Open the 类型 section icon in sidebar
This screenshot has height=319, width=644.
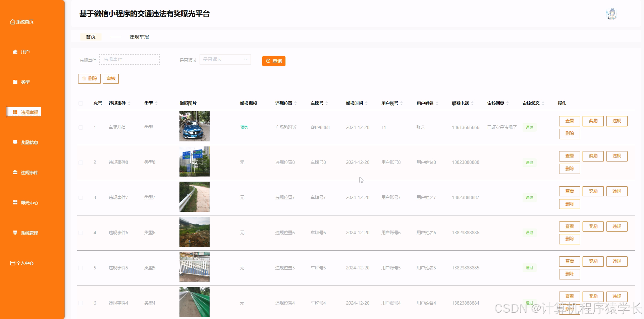click(x=14, y=82)
